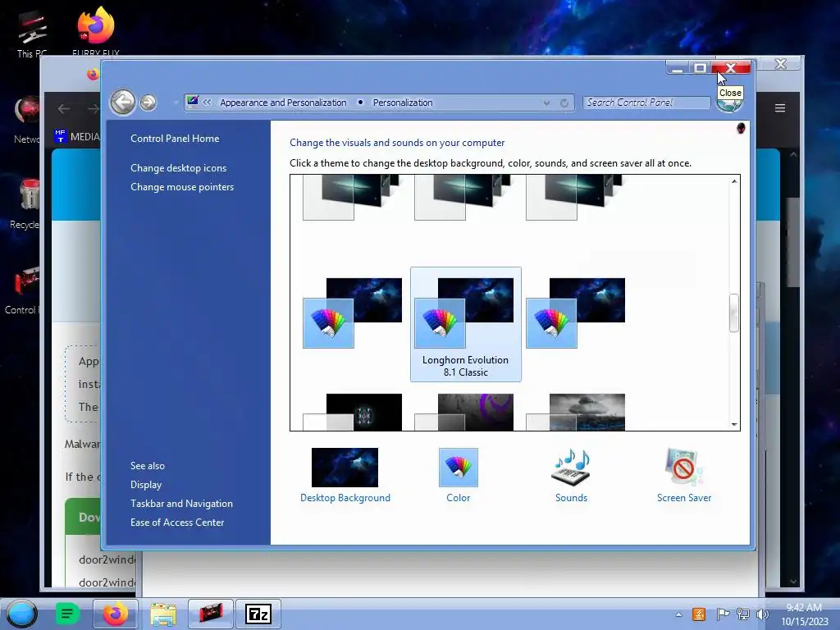Image resolution: width=840 pixels, height=630 pixels.
Task: Open Ease of Access Center link
Action: (177, 522)
